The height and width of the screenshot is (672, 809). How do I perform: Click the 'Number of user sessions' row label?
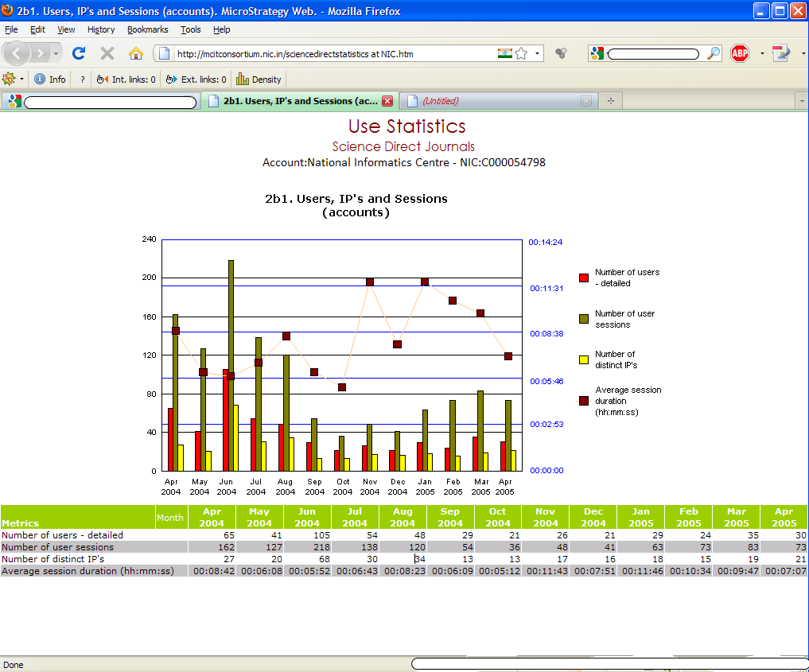point(58,546)
